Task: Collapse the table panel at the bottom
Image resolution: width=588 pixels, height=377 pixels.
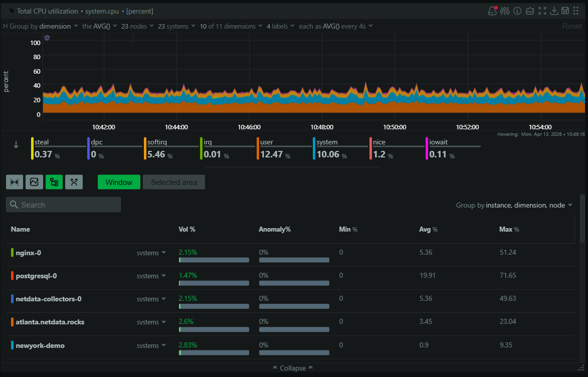Action: coord(292,367)
